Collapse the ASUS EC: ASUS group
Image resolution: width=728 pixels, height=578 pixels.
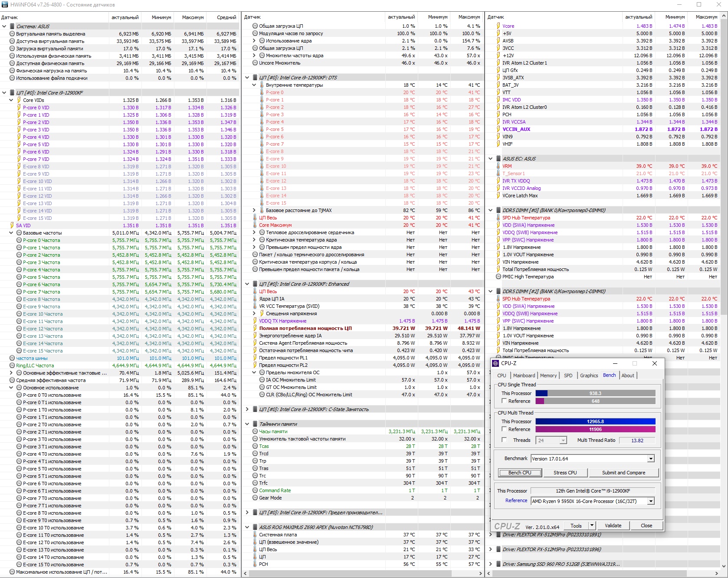[491, 159]
